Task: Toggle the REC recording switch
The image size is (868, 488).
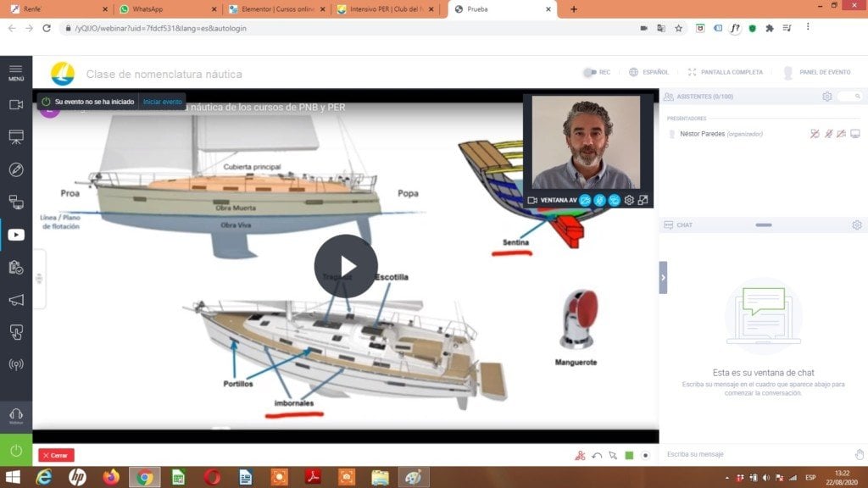Action: coord(590,72)
